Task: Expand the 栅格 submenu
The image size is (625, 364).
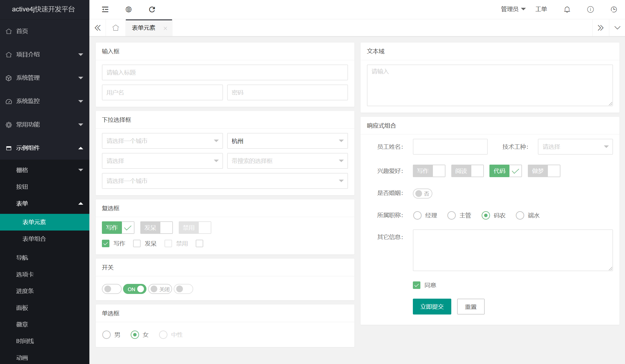Action: coord(45,170)
